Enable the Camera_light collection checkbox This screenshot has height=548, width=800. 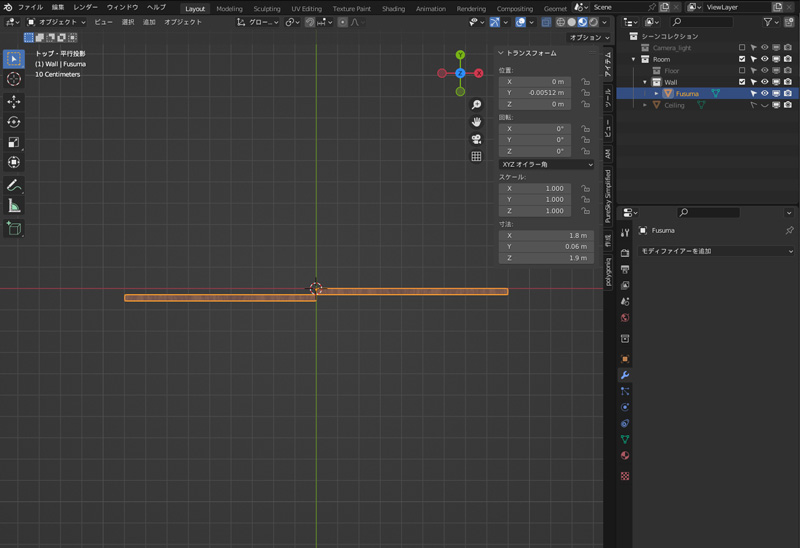[x=742, y=47]
